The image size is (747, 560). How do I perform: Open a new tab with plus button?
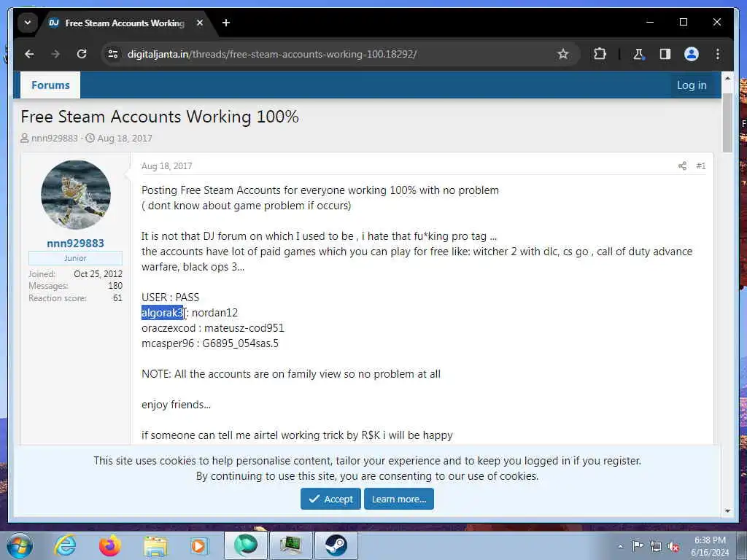[226, 23]
